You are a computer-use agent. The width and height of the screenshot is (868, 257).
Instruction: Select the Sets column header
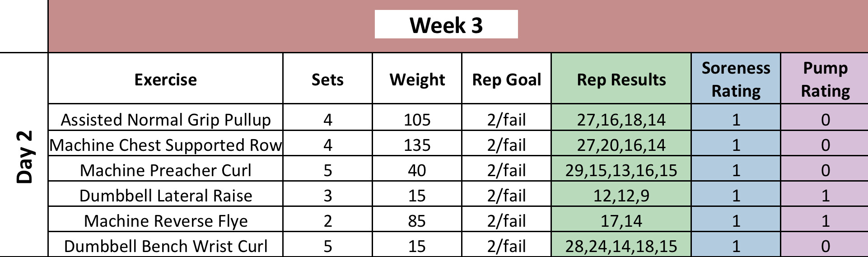(x=327, y=79)
